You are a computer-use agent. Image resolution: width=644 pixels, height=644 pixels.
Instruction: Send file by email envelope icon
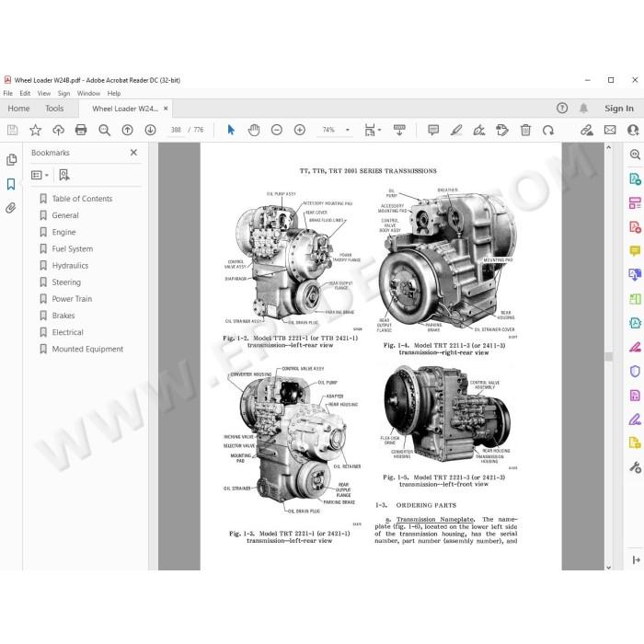tap(610, 131)
